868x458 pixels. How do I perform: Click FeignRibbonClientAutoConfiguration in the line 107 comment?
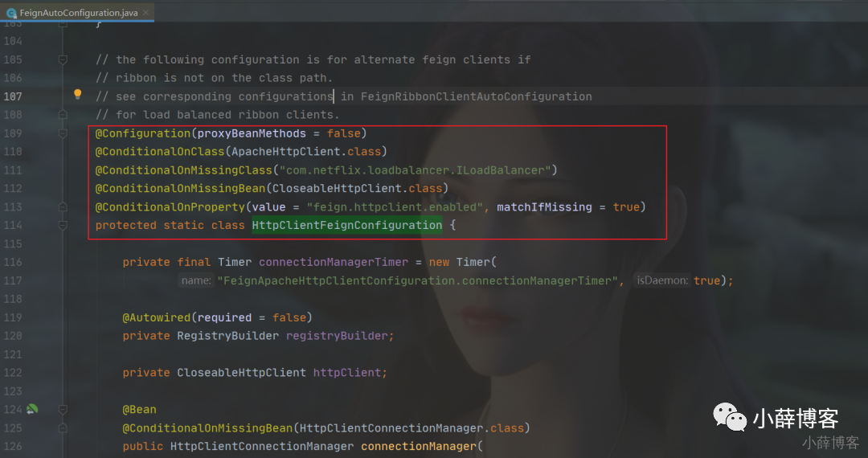click(x=476, y=96)
